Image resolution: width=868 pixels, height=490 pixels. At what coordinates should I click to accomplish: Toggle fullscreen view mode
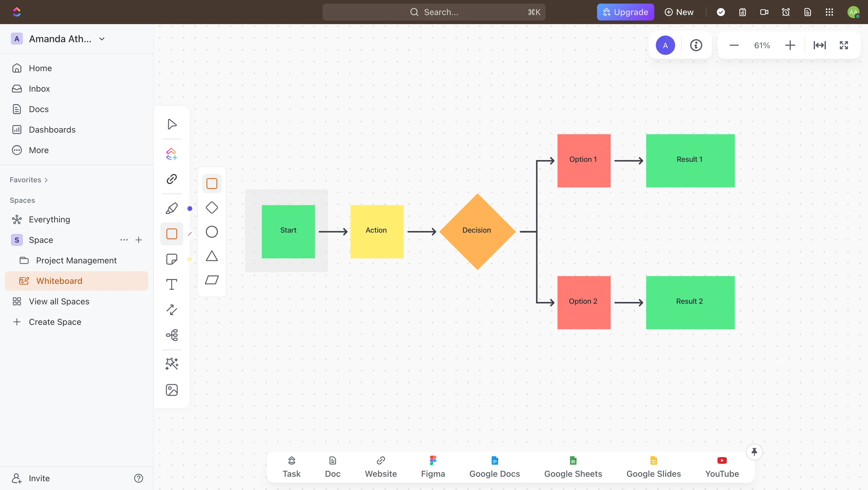point(844,45)
